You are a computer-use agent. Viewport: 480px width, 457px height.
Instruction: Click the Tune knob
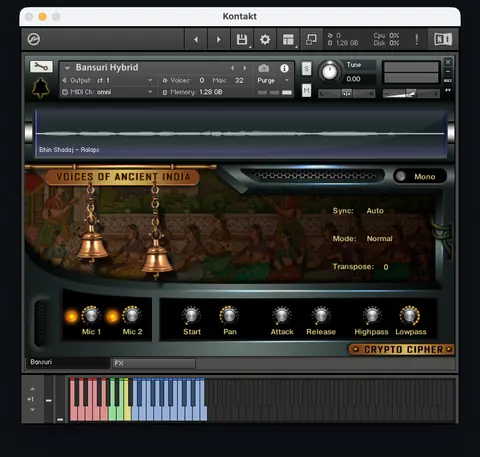tap(330, 72)
